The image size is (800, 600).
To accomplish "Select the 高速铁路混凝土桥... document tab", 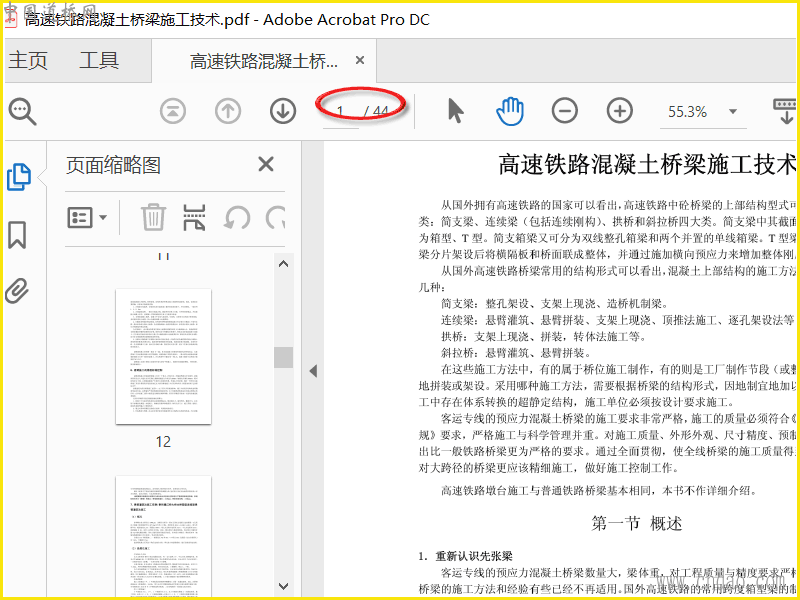I will pyautogui.click(x=263, y=61).
